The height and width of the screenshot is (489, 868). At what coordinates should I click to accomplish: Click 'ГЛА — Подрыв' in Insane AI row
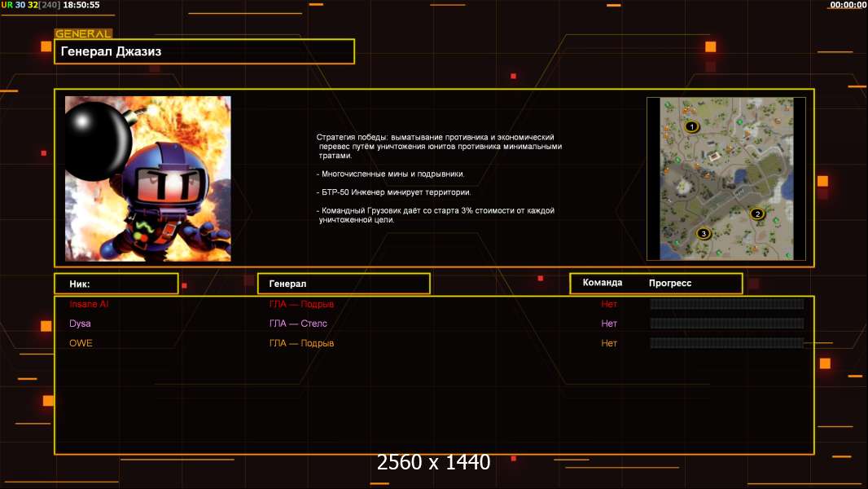click(x=301, y=304)
